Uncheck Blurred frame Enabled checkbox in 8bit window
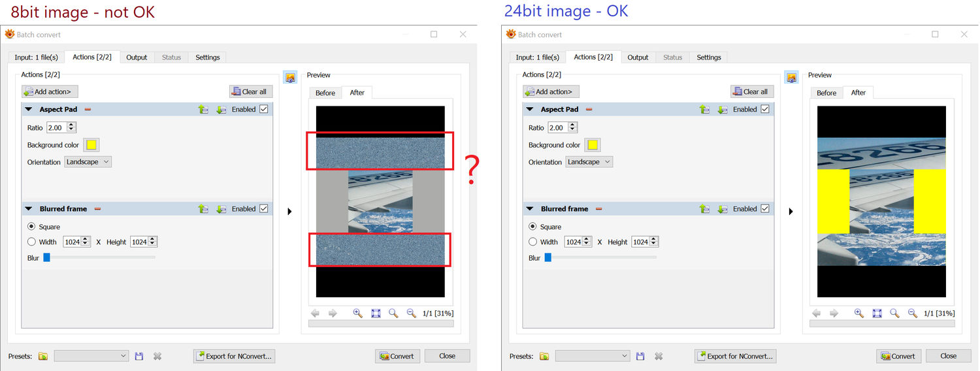This screenshot has height=371, width=980. coord(264,208)
